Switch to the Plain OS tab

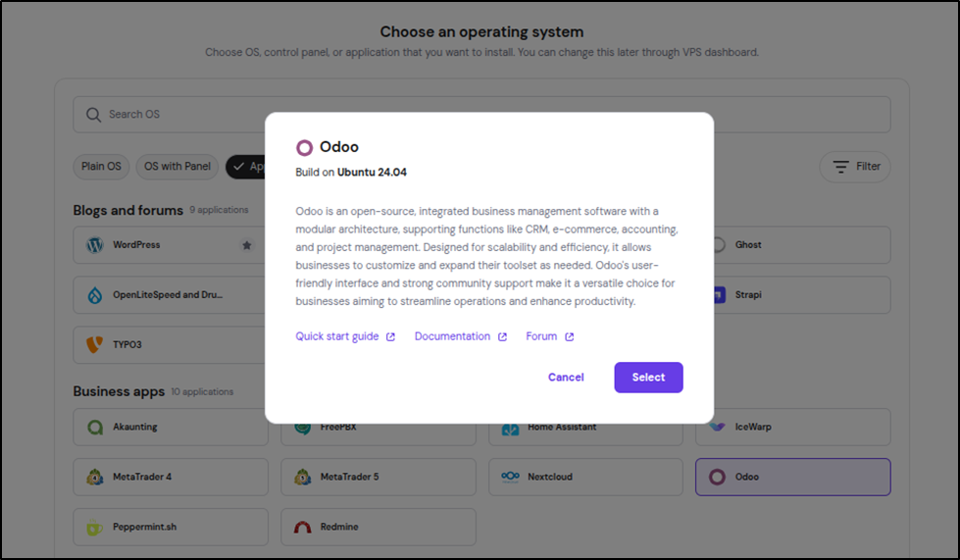click(101, 167)
